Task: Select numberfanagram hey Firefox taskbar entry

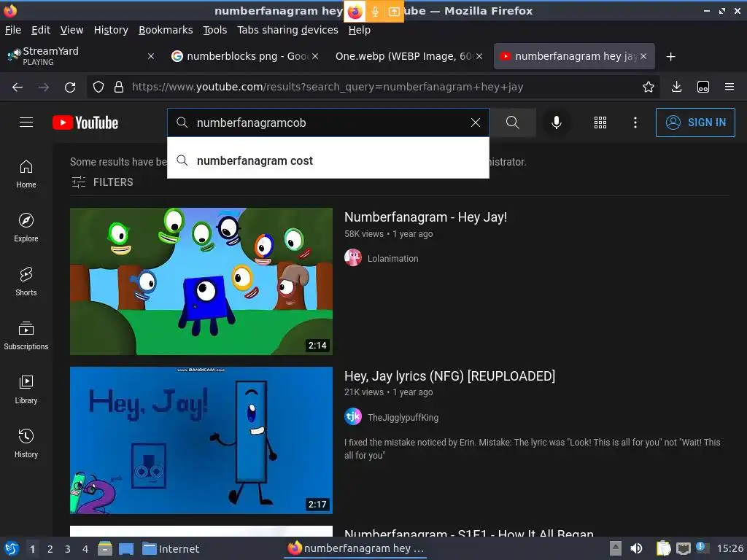Action: (x=356, y=548)
